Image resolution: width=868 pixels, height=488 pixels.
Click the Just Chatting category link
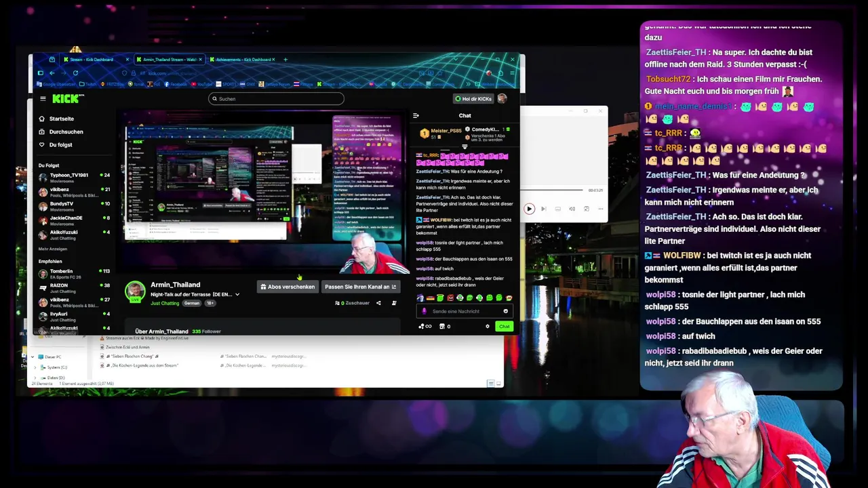pos(165,303)
